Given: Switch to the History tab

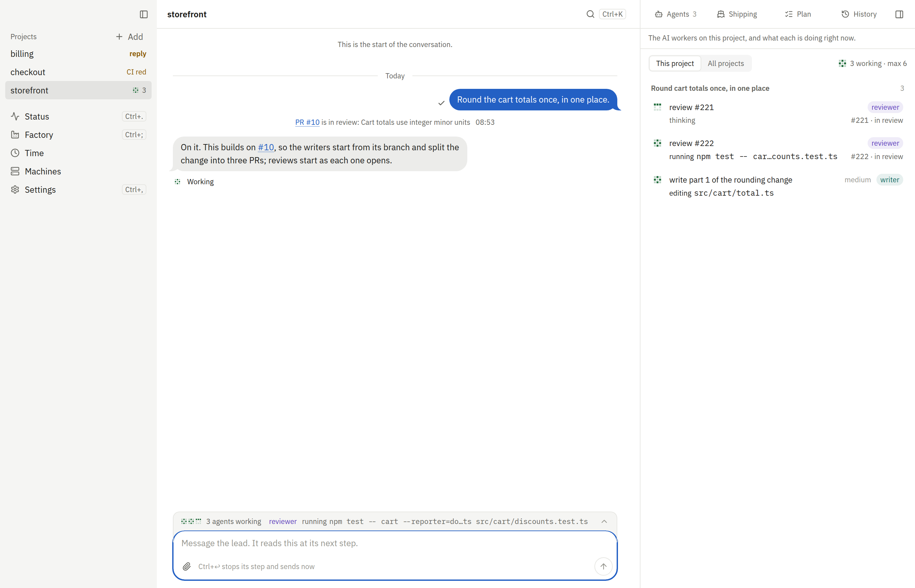Looking at the screenshot, I should [859, 14].
